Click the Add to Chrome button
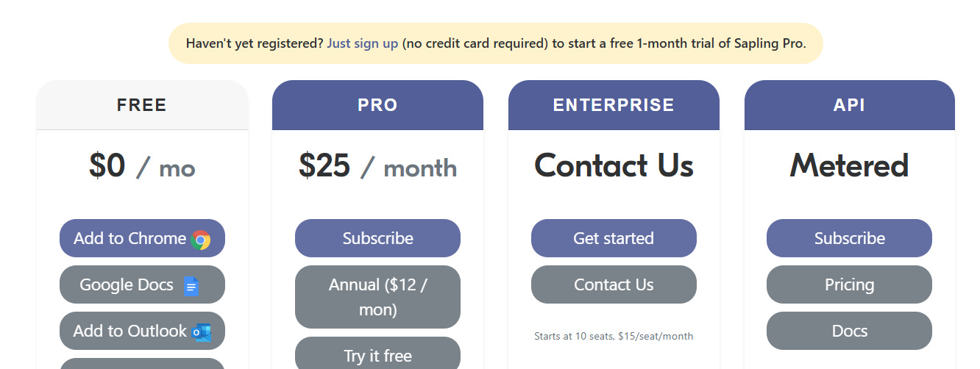The width and height of the screenshot is (980, 369). point(142,238)
